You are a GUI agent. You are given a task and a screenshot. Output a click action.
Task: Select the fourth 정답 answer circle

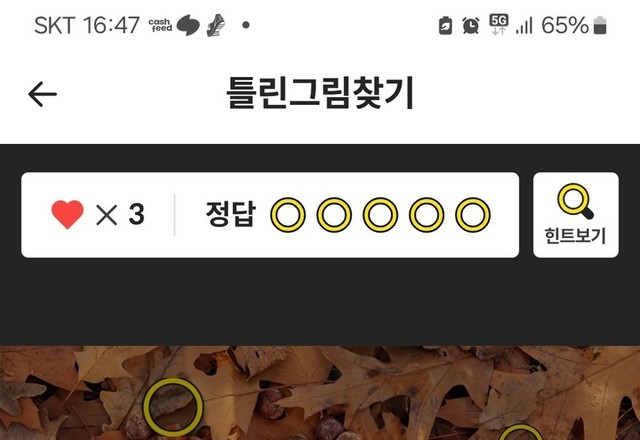point(427,215)
